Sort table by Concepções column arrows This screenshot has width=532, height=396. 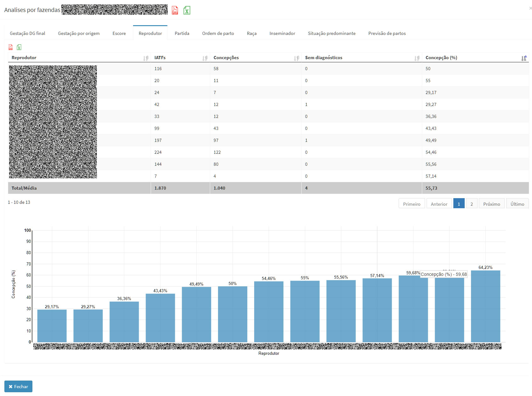tap(296, 58)
